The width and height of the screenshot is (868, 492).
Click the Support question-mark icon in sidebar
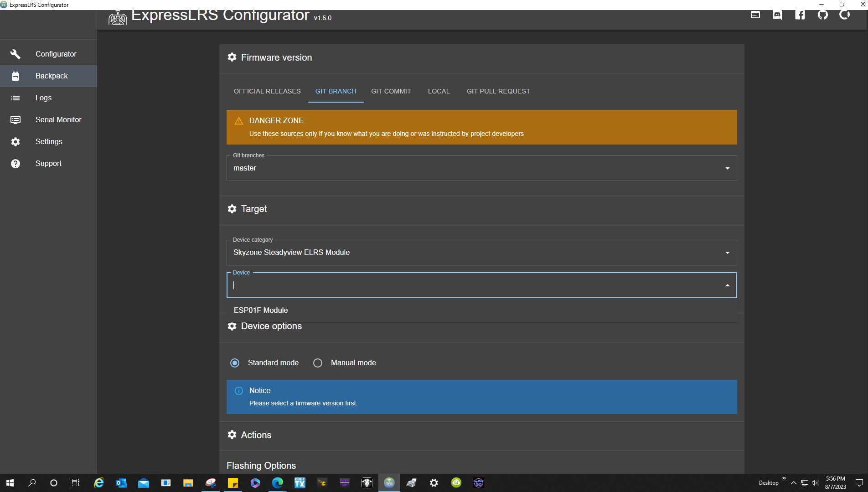tap(15, 163)
